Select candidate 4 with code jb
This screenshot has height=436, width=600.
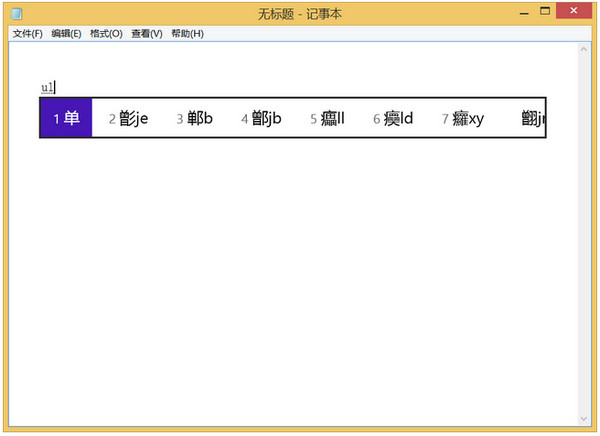pyautogui.click(x=262, y=118)
